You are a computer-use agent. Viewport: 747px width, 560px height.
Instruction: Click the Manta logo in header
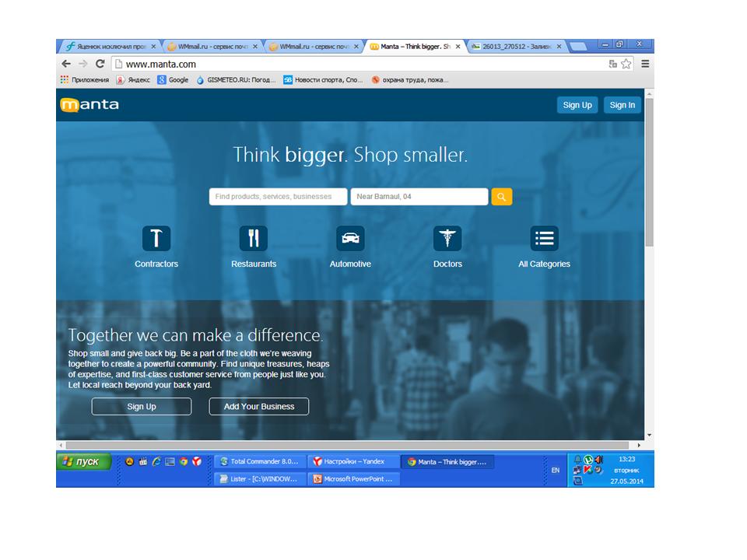point(89,105)
